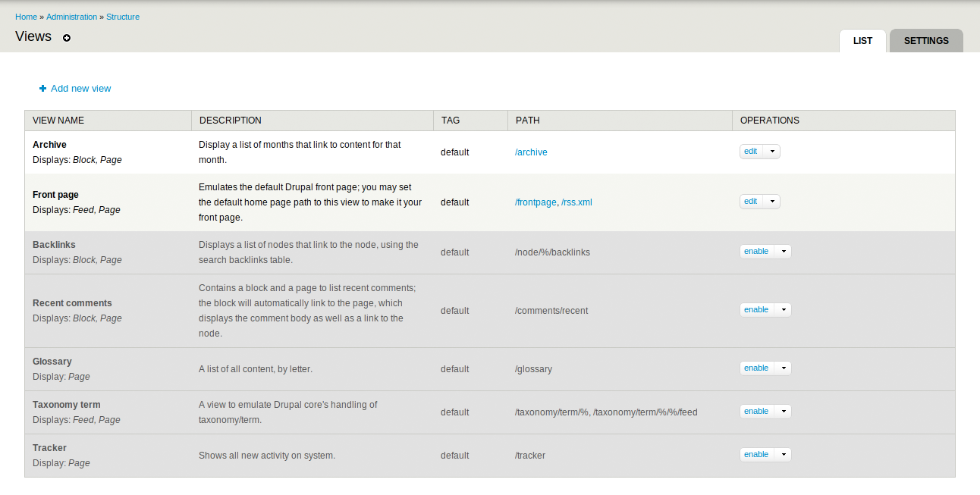The height and width of the screenshot is (495, 980).
Task: Switch to the Settings tab
Action: [x=926, y=41]
